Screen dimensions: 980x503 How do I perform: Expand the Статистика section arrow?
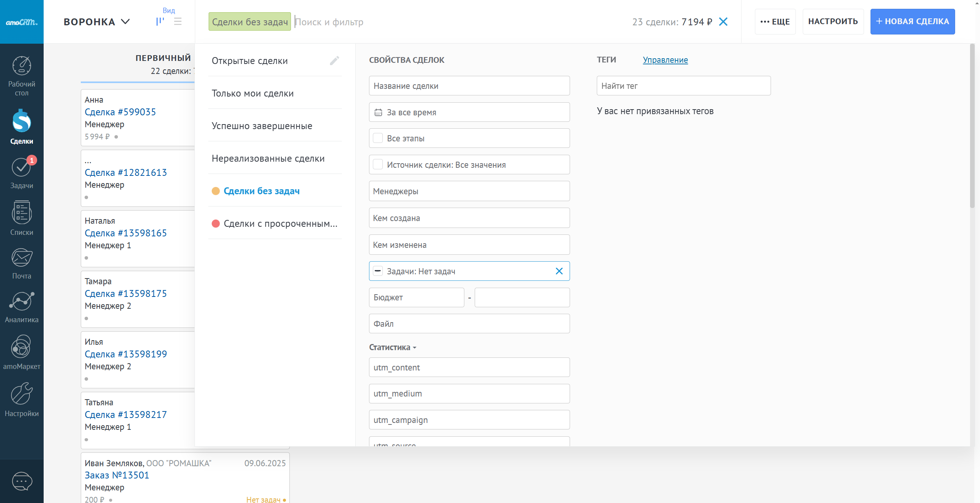point(415,347)
